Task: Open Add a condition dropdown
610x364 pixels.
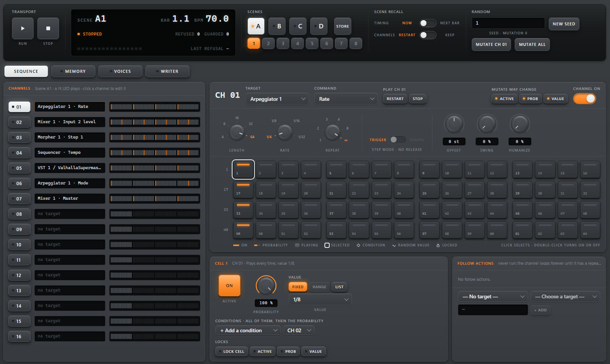Action: pyautogui.click(x=248, y=330)
